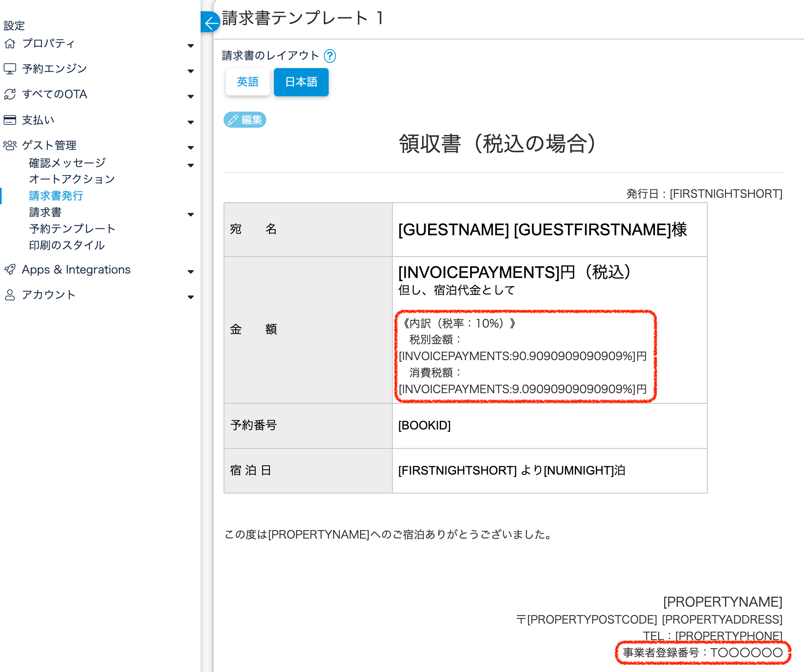Click the 編集 edit button

245,120
